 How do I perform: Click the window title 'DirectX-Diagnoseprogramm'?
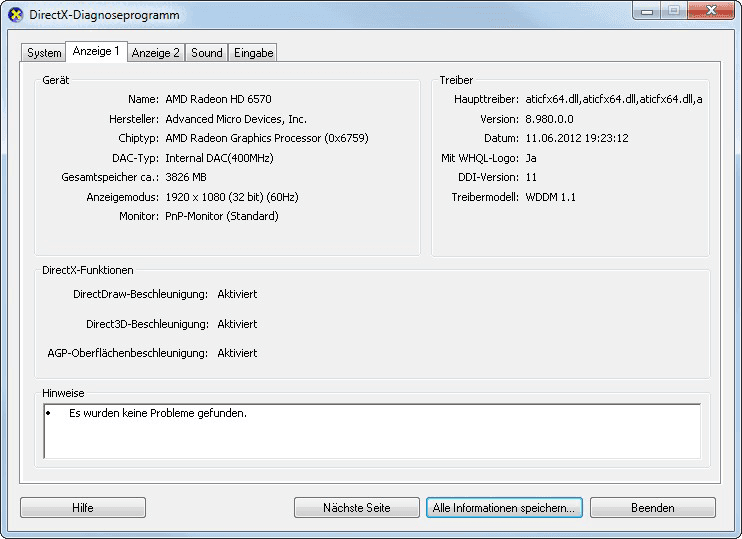(104, 15)
